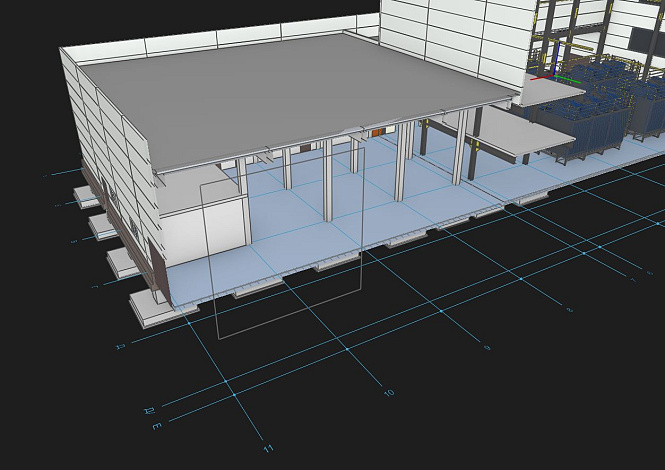The width and height of the screenshot is (665, 470).
Task: Select grid axis label E
Action: pyautogui.click(x=156, y=426)
